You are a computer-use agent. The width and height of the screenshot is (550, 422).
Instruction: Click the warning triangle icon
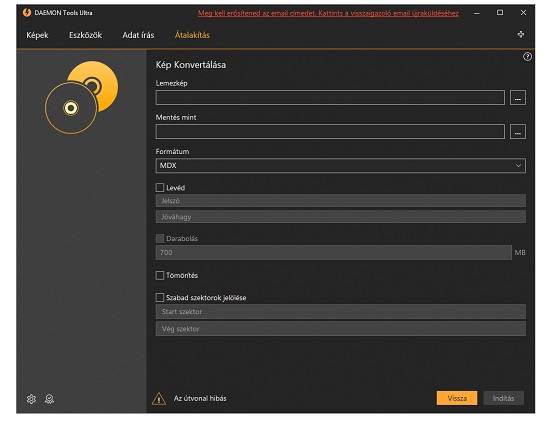(159, 398)
